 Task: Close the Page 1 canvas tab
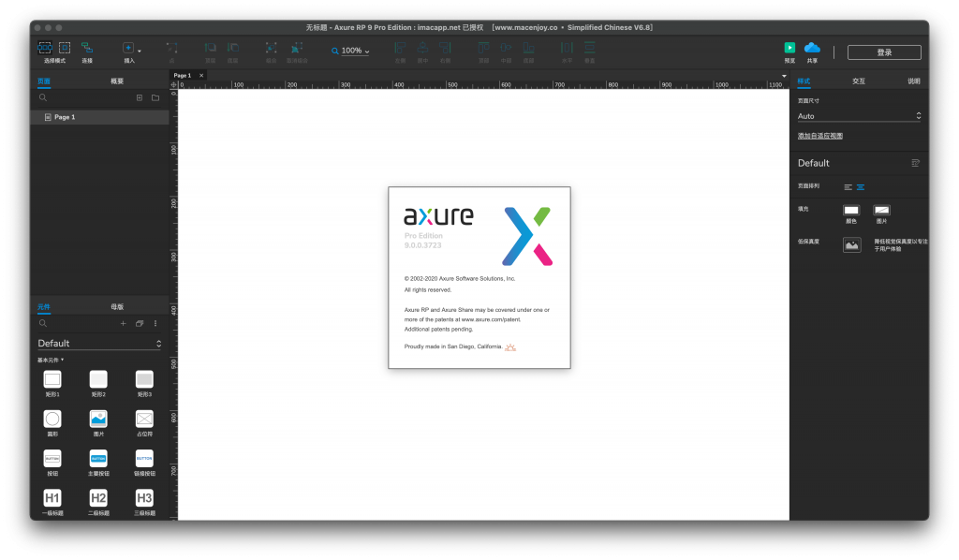(201, 75)
